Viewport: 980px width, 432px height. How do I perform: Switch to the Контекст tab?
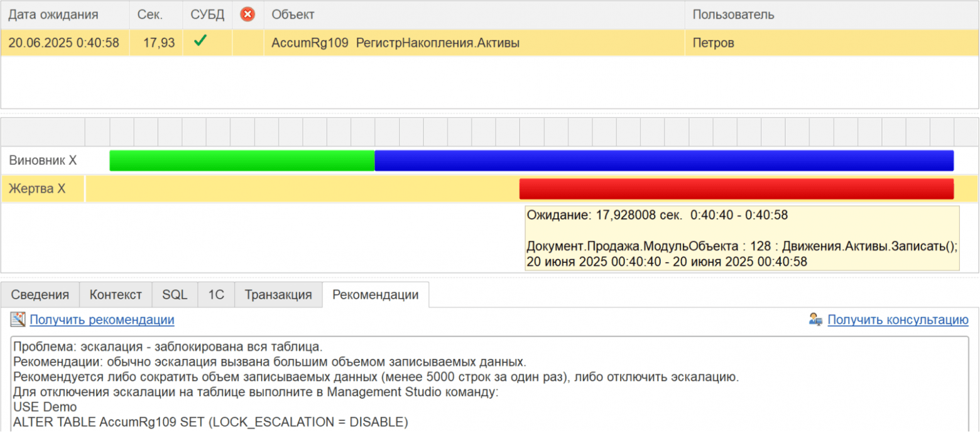(x=116, y=294)
